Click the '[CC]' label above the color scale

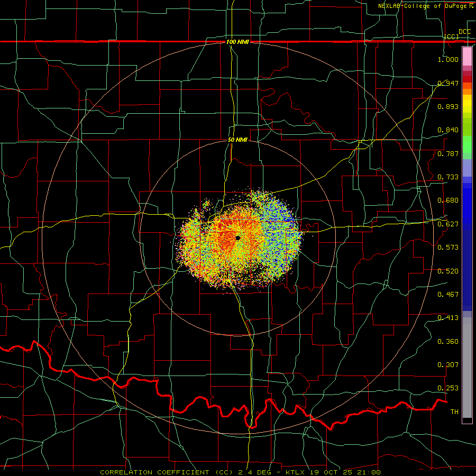click(452, 36)
